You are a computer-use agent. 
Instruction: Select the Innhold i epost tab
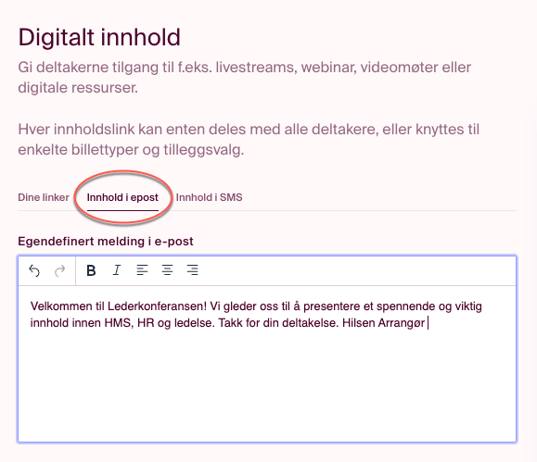point(123,198)
